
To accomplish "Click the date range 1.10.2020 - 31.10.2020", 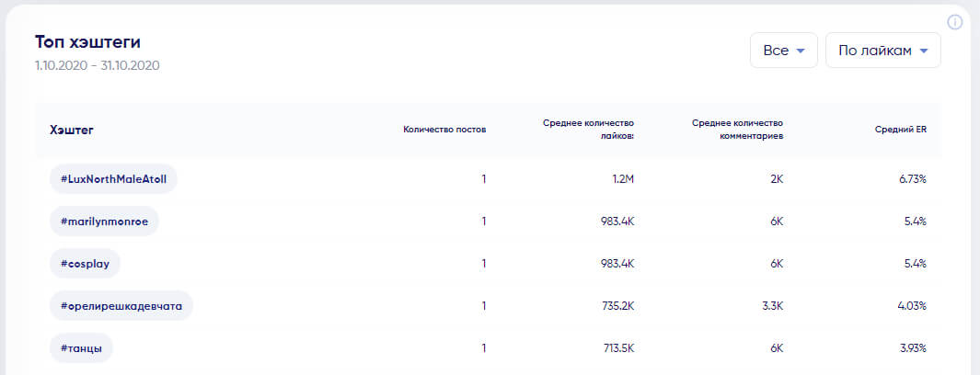I will click(x=98, y=65).
